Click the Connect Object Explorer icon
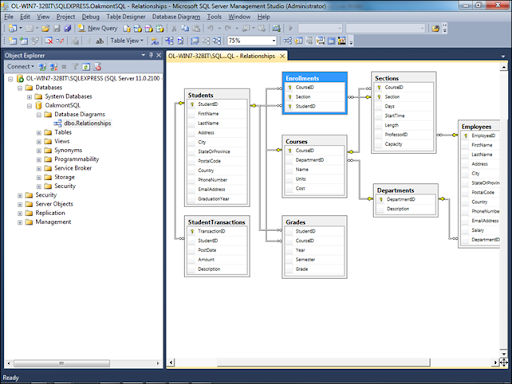Screen dimensions: 512x384 [x=42, y=67]
